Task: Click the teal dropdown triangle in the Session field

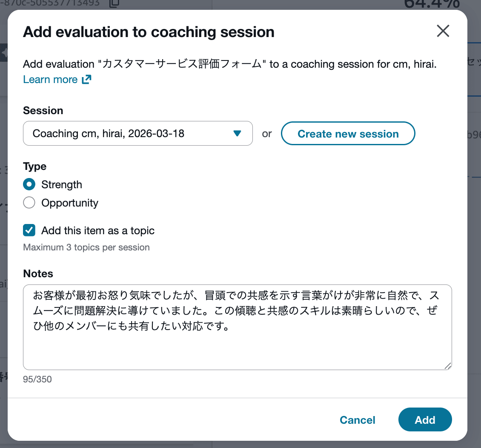Action: point(238,134)
